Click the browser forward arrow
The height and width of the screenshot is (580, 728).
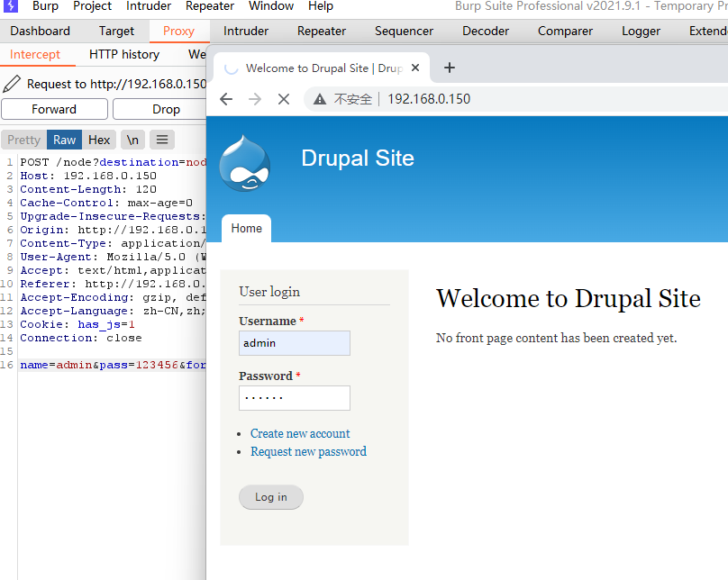pyautogui.click(x=255, y=99)
